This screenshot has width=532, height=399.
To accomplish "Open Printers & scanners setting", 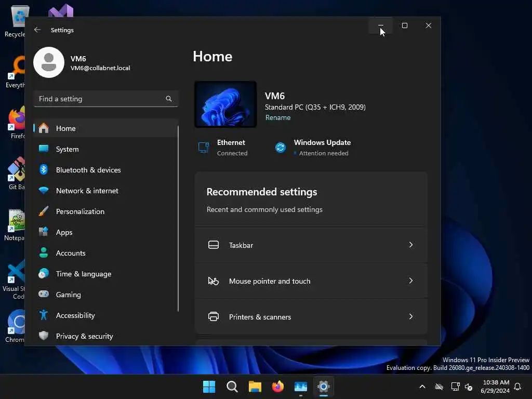I will point(311,316).
